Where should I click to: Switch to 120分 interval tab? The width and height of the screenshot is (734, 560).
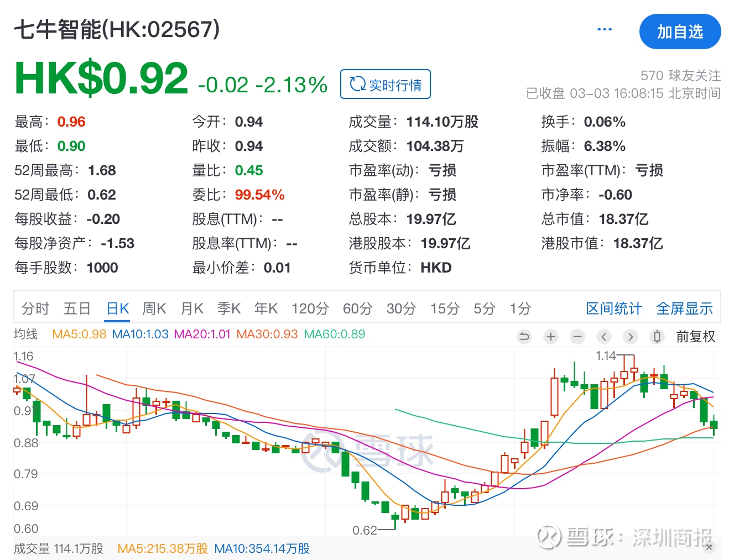(x=310, y=308)
